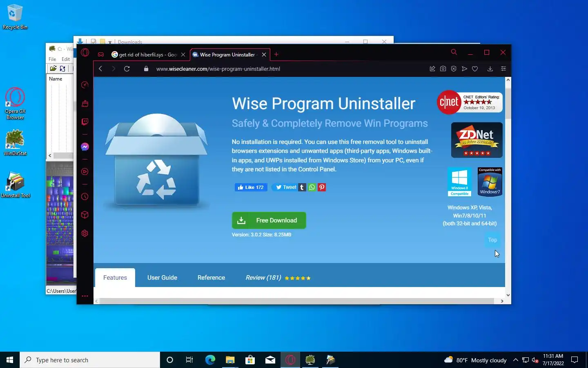The height and width of the screenshot is (368, 588).
Task: Open a new tab with plus button
Action: 276,54
